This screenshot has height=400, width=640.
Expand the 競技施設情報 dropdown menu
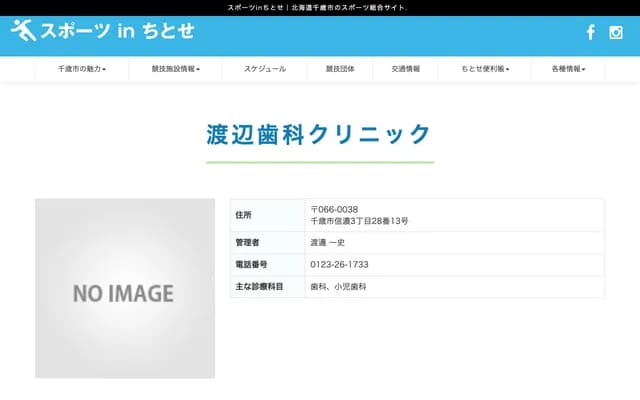point(176,69)
